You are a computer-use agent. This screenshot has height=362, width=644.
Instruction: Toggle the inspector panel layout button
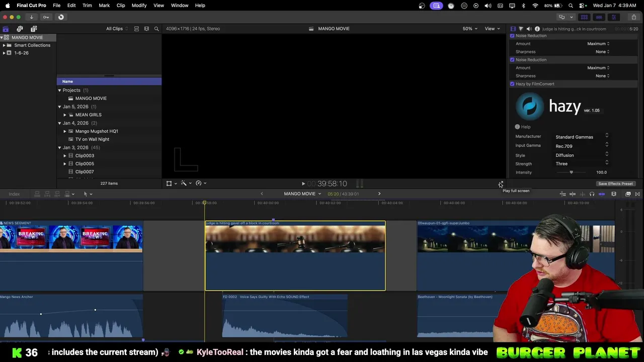coord(613,17)
